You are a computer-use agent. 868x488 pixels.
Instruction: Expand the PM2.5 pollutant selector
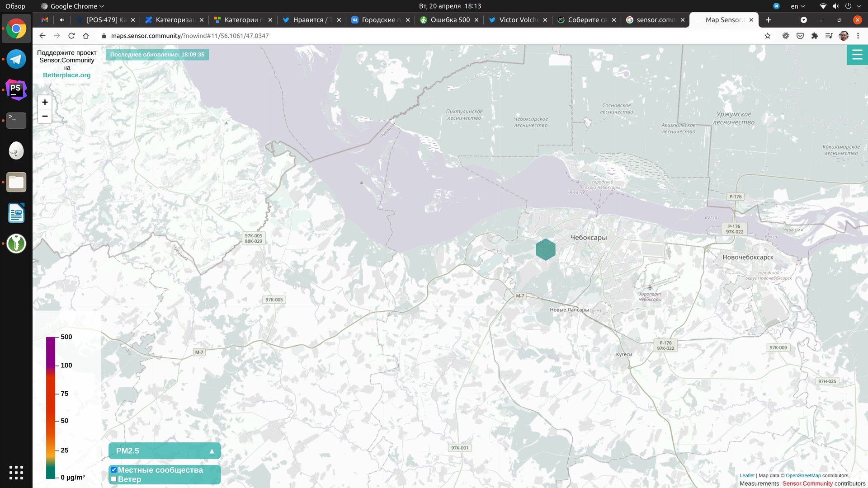165,450
